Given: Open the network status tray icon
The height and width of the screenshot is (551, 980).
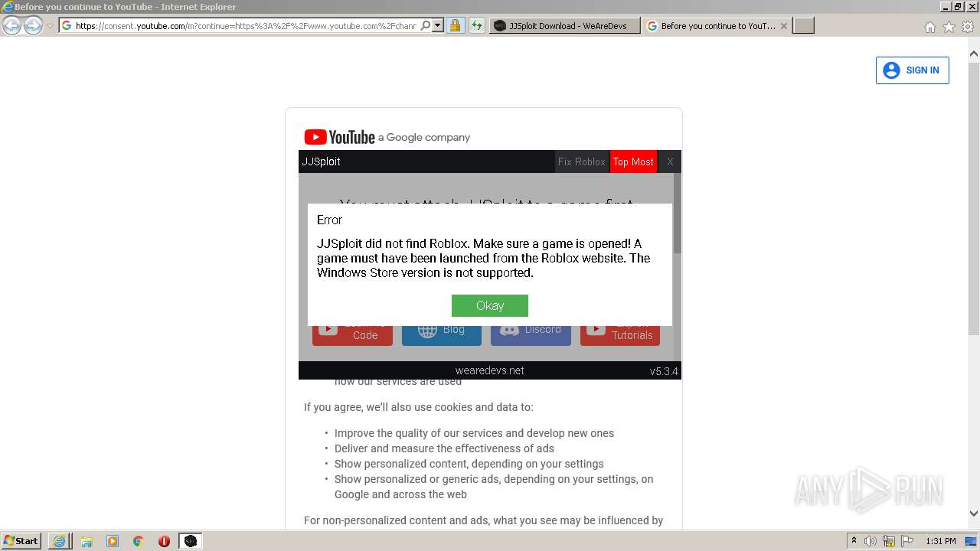Looking at the screenshot, I should pyautogui.click(x=889, y=541).
